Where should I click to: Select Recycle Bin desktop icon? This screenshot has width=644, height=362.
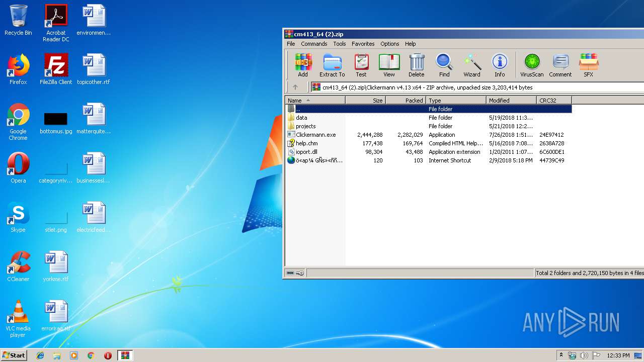pos(18,21)
